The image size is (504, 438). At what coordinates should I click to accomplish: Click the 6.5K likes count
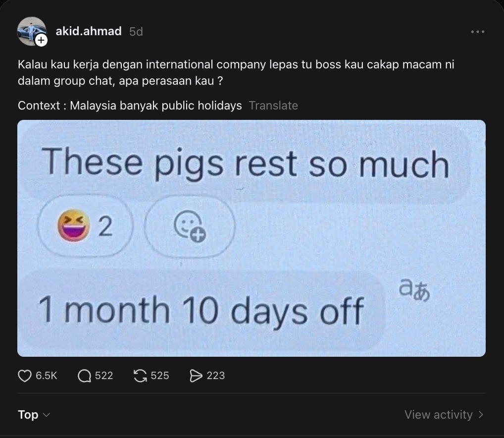pos(47,376)
